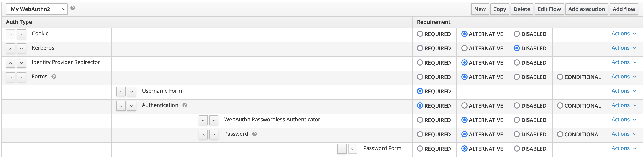The image size is (644, 158).
Task: Move Cookie execution up with arrow
Action: tap(11, 34)
